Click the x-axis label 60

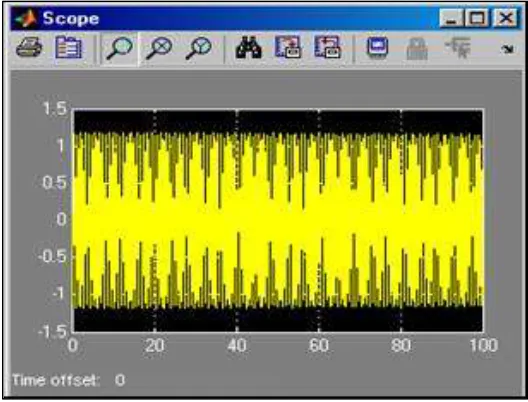pos(319,345)
